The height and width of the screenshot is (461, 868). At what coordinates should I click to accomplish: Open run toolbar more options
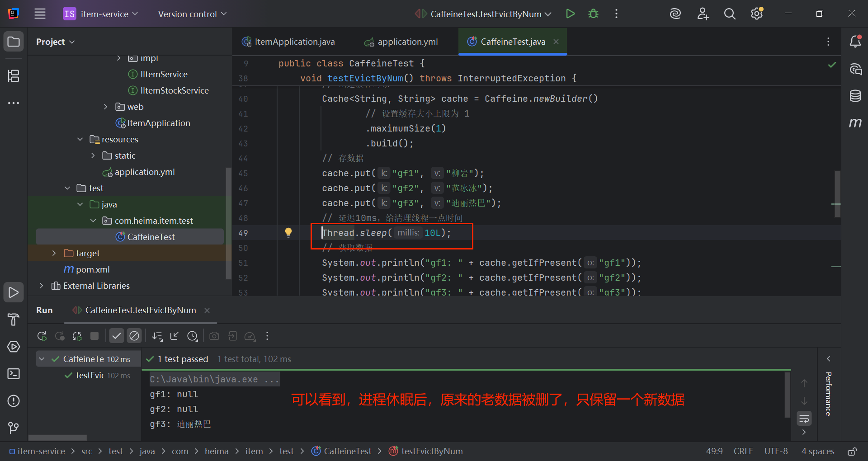[x=267, y=336]
